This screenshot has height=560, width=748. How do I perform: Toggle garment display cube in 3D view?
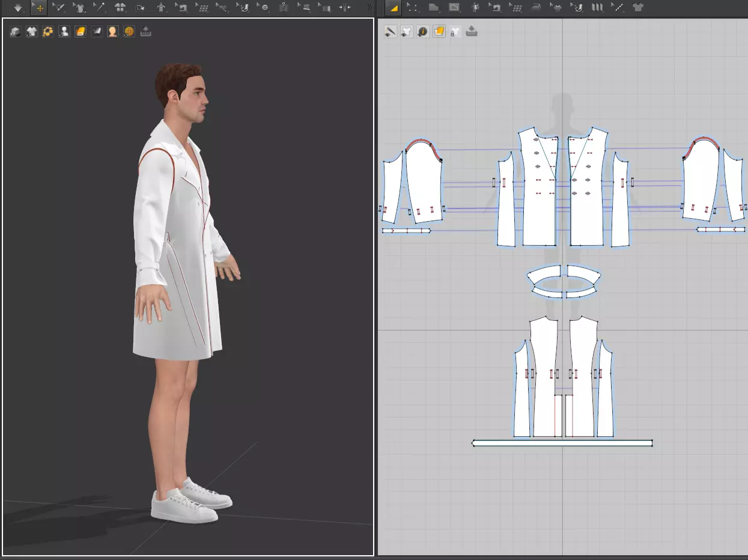[16, 32]
